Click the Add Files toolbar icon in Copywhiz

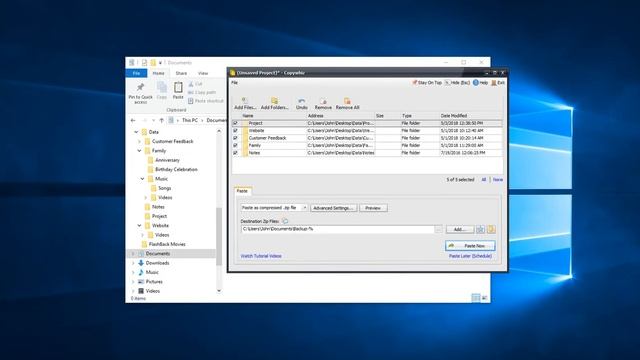tap(244, 100)
